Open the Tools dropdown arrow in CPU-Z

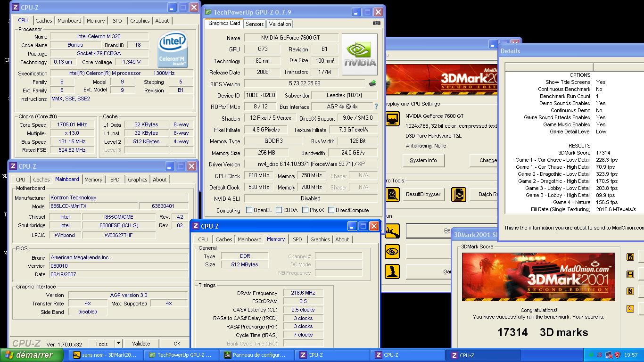tap(118, 344)
